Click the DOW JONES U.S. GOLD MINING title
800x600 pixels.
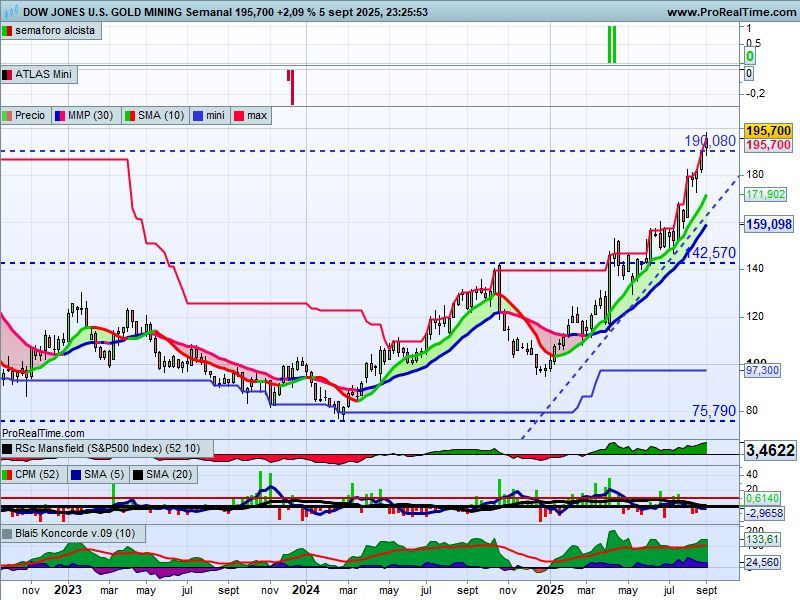coord(103,12)
